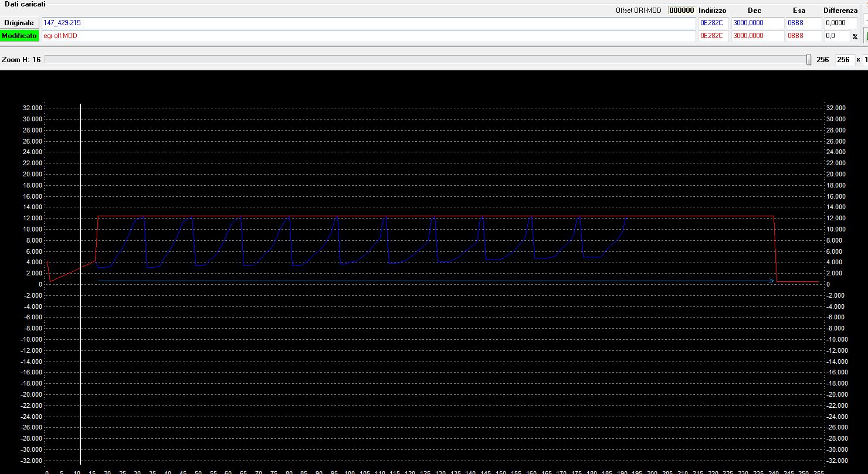Click the middle of the Zoom H track

(x=426, y=60)
